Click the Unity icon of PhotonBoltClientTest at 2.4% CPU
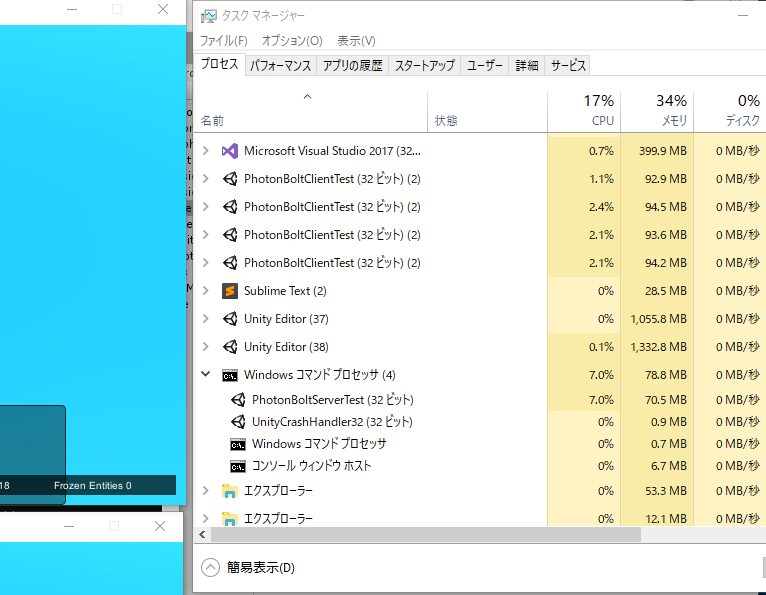The width and height of the screenshot is (766, 595). 230,207
